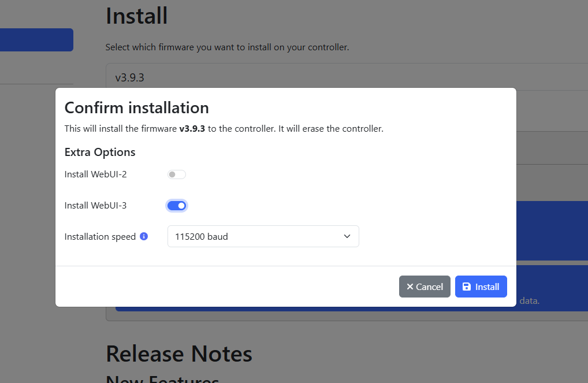Click the Install WebUI-3 label text

(x=96, y=206)
